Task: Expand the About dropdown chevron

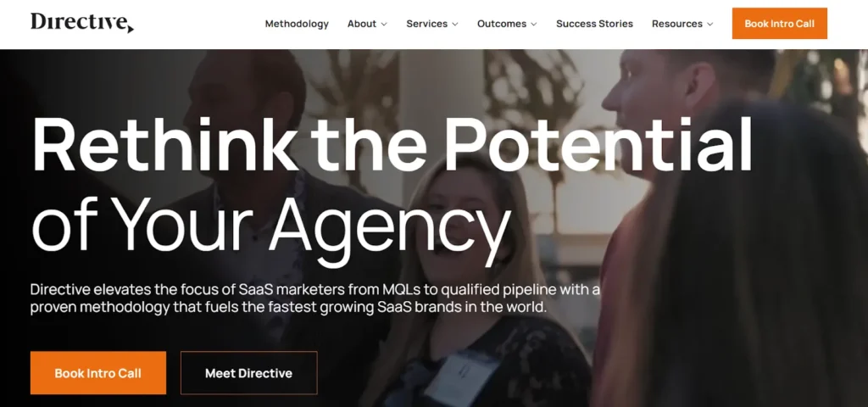Action: click(384, 25)
